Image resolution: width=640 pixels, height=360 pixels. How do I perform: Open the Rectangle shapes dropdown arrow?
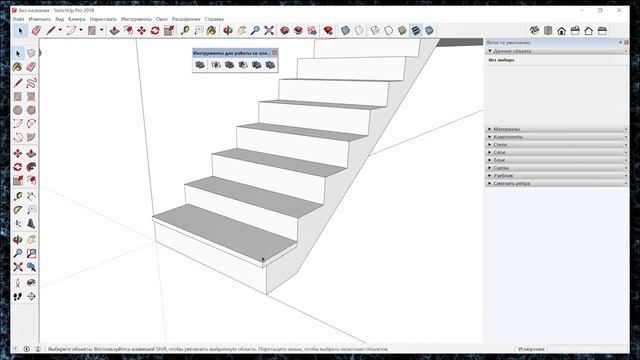pos(102,30)
